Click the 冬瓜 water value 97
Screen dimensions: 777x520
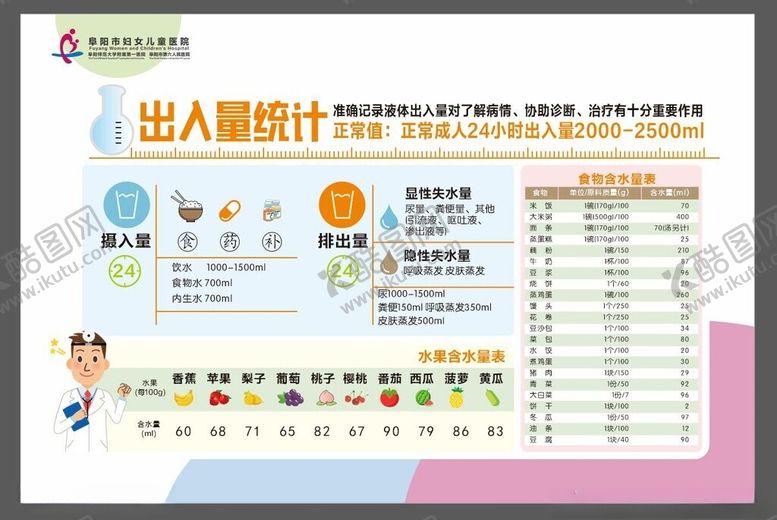point(685,417)
